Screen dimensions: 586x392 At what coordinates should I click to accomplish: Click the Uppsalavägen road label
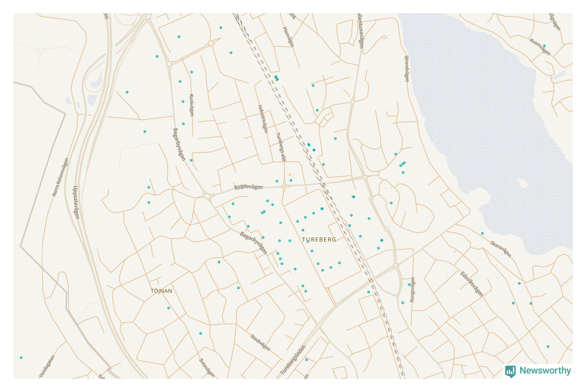click(x=76, y=202)
